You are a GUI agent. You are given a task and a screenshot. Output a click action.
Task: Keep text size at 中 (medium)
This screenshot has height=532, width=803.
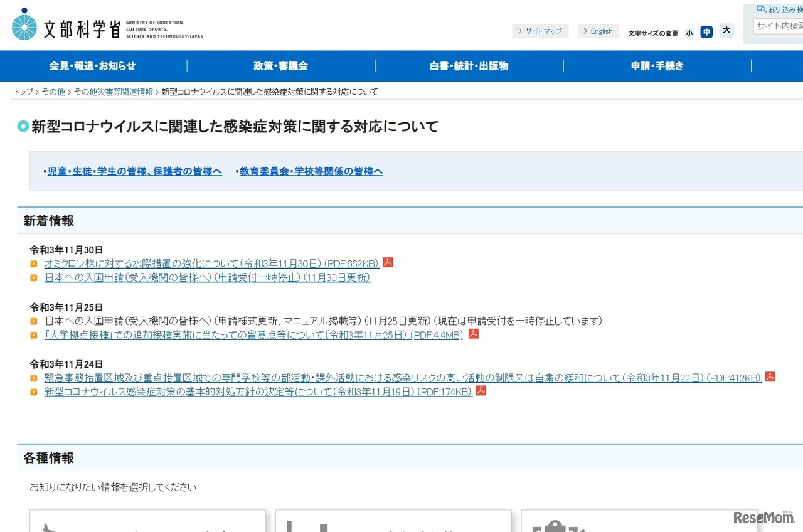click(706, 32)
